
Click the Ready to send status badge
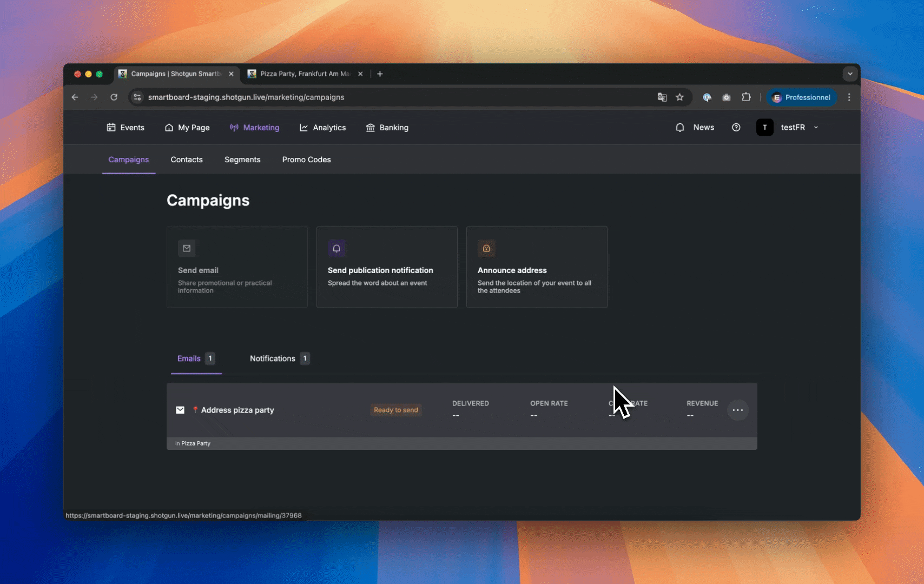pyautogui.click(x=396, y=410)
